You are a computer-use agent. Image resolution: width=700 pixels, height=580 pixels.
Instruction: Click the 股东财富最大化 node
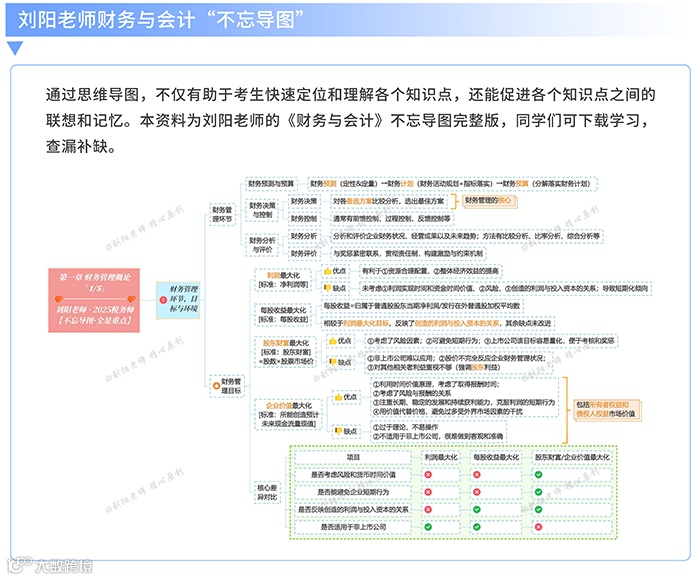(x=286, y=352)
